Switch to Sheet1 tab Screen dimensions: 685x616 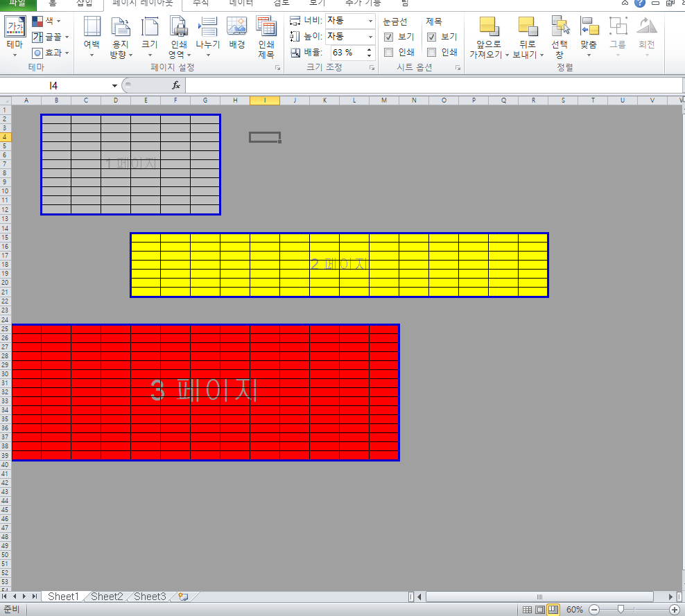pos(63,597)
